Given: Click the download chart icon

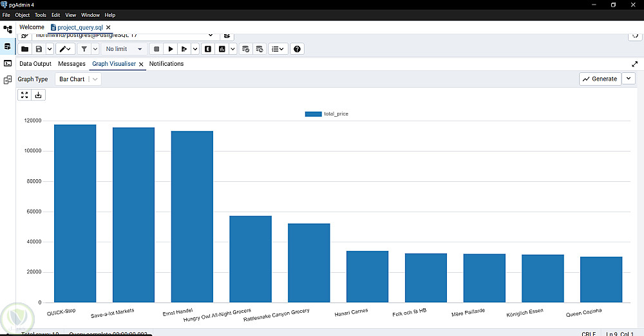Looking at the screenshot, I should pyautogui.click(x=38, y=95).
